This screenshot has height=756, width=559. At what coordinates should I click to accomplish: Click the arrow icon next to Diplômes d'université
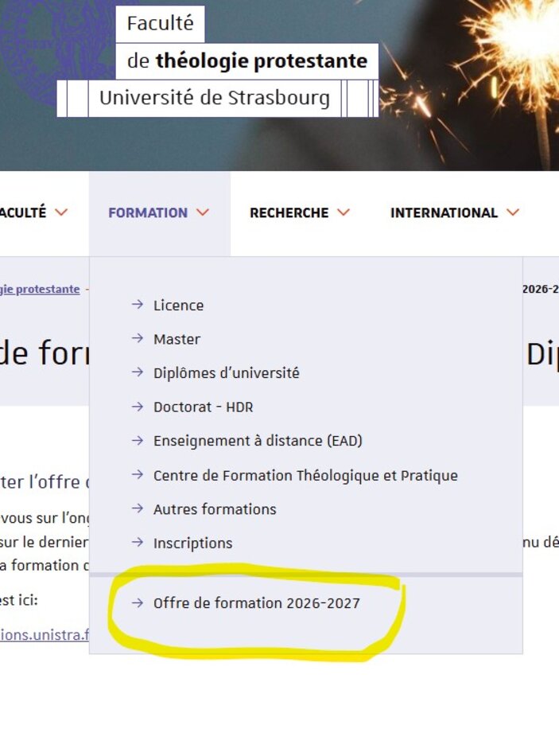[138, 372]
